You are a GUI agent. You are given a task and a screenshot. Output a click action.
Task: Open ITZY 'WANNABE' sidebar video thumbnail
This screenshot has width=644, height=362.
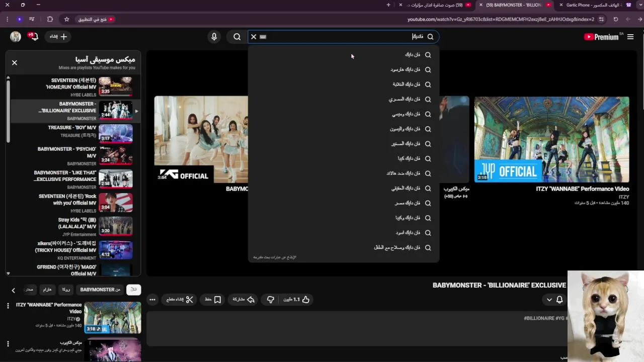pyautogui.click(x=113, y=317)
